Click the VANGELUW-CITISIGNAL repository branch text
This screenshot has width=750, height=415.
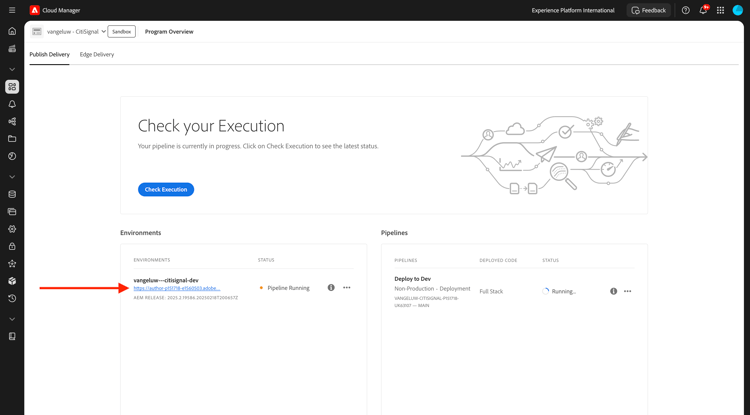[426, 302]
